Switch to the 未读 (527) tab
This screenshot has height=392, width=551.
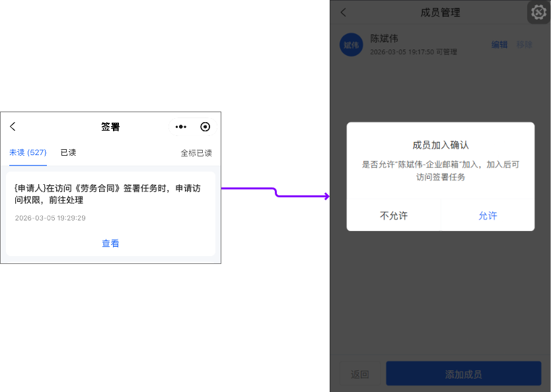click(28, 152)
